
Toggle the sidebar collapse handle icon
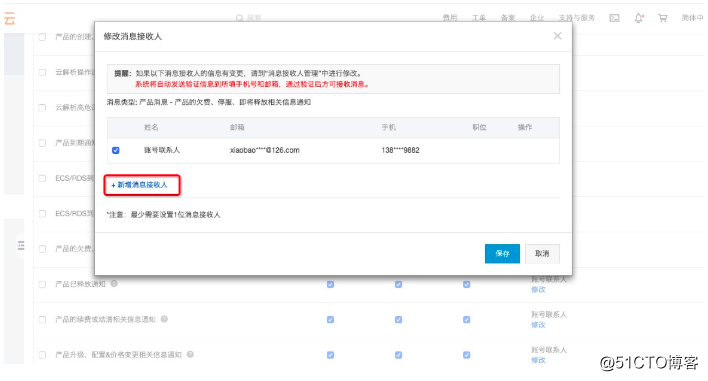tap(21, 246)
